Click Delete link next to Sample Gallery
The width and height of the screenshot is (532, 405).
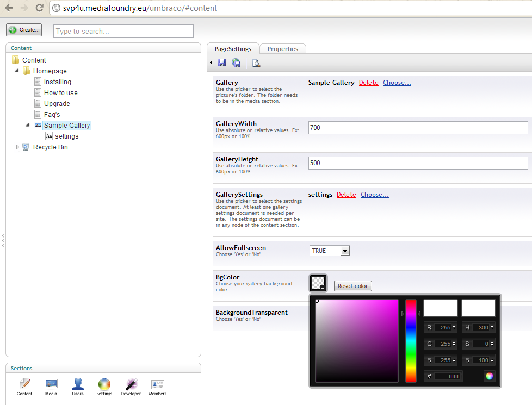point(368,83)
